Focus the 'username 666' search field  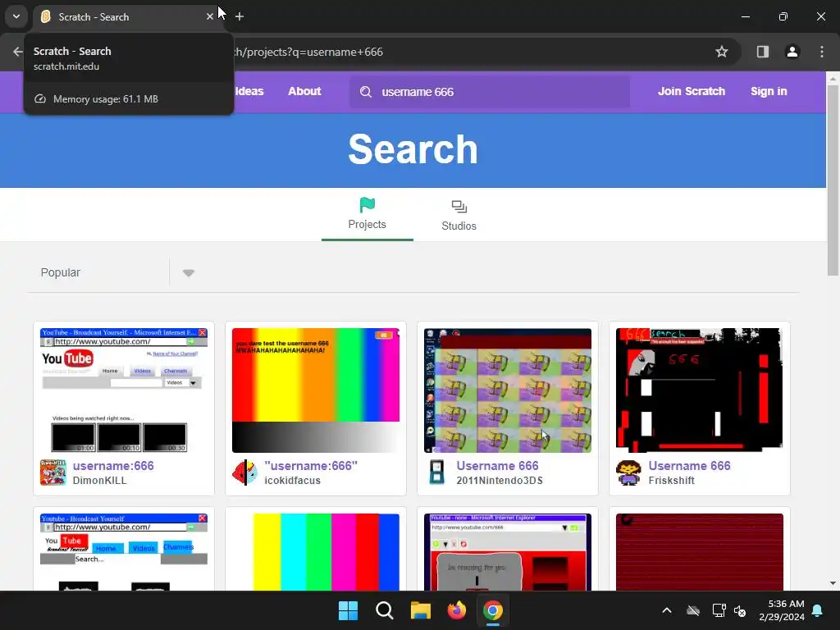coord(490,92)
